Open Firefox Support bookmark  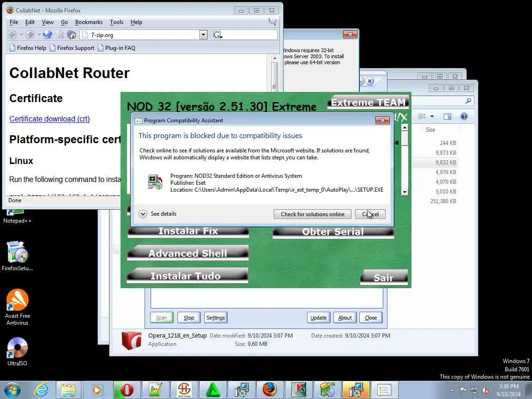(x=72, y=48)
